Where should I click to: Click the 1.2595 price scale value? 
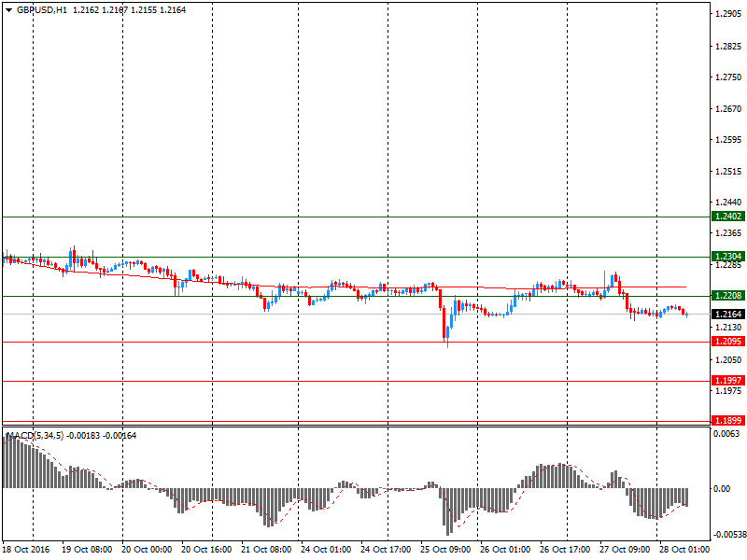coord(728,140)
